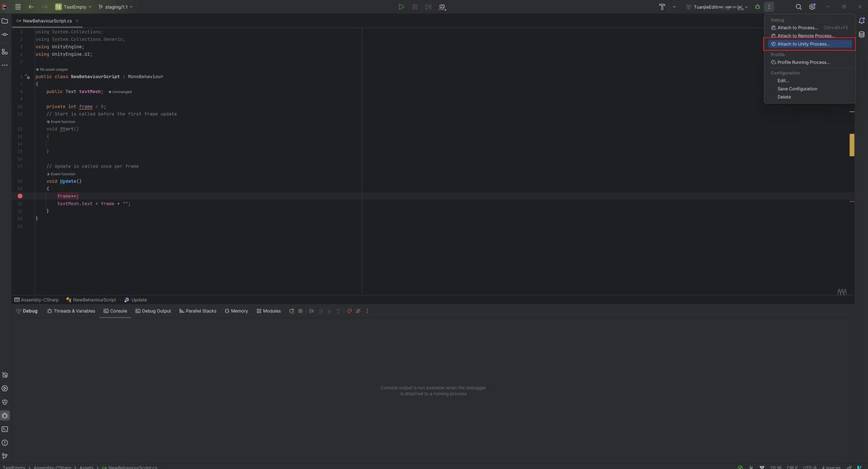Open the staging/1.1 branch dropdown
This screenshot has width=868, height=469.
115,7
